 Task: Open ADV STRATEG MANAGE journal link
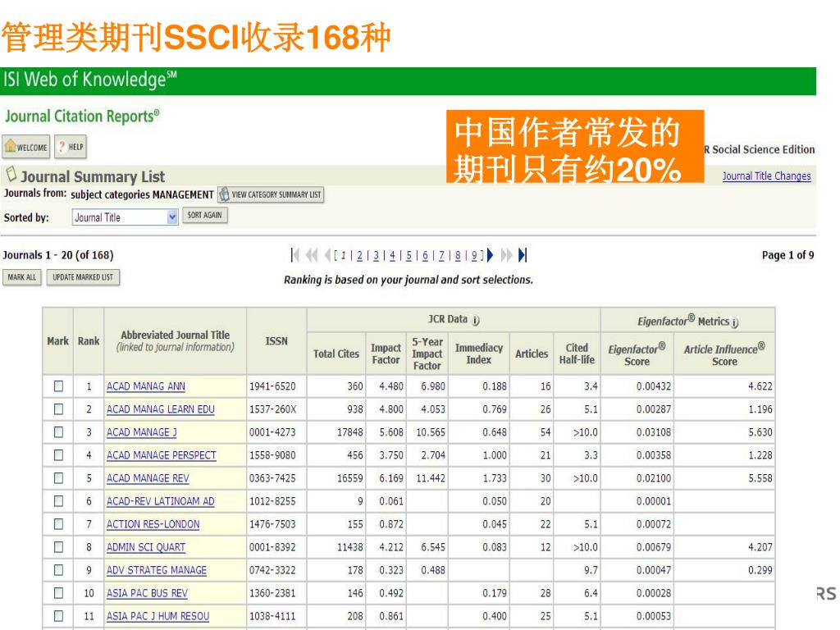point(157,571)
